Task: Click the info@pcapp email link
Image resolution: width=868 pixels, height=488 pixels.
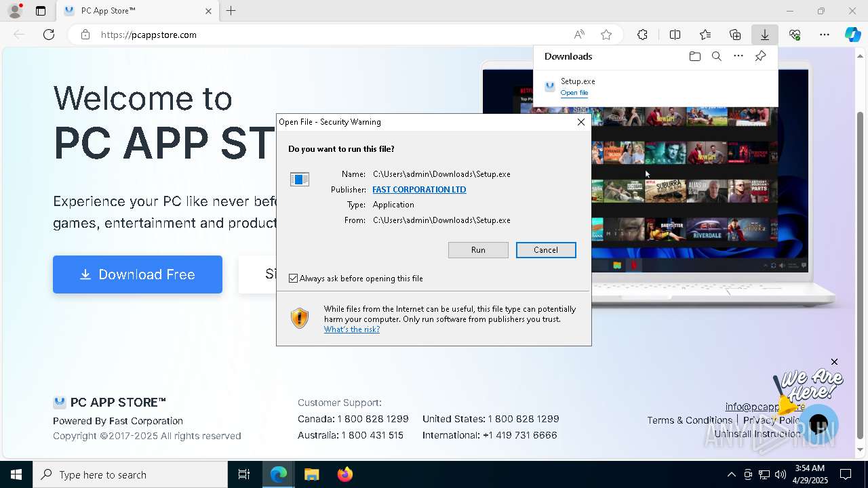Action: (765, 407)
